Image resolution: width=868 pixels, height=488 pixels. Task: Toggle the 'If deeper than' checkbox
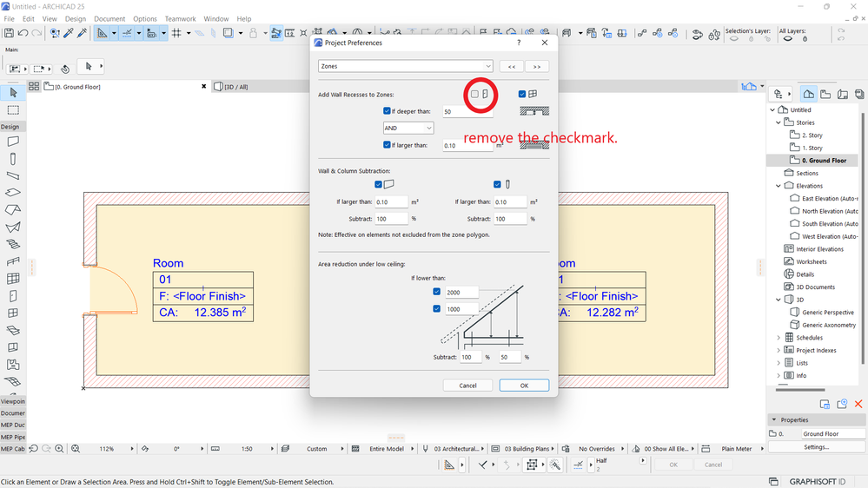coord(387,110)
